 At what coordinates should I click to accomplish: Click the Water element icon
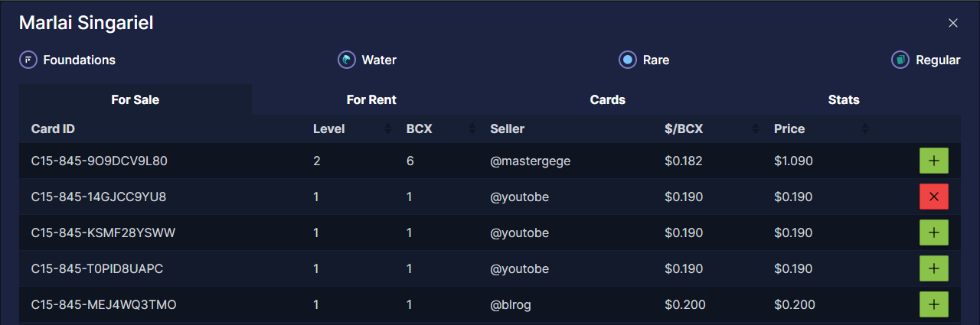click(347, 60)
